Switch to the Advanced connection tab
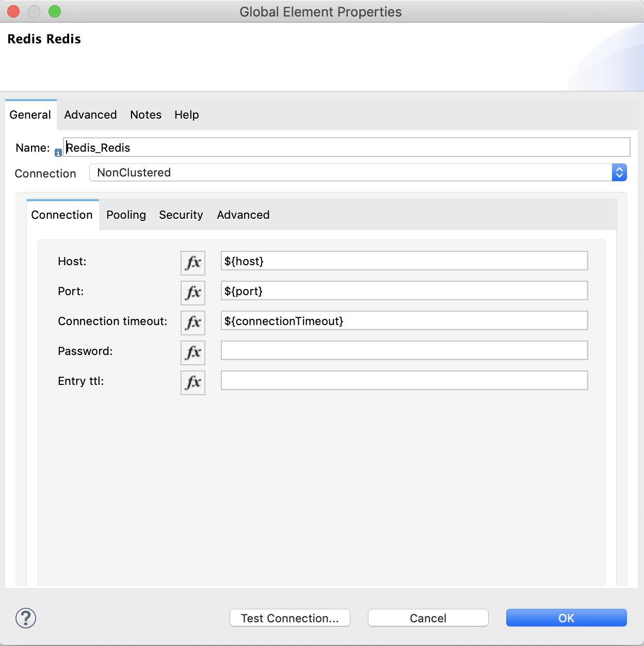The height and width of the screenshot is (646, 644). point(243,215)
